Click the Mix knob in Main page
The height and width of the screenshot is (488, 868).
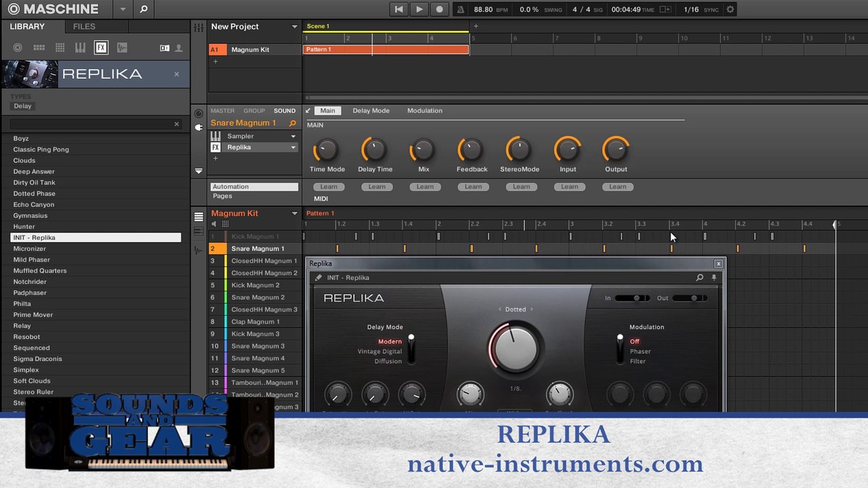pyautogui.click(x=423, y=149)
